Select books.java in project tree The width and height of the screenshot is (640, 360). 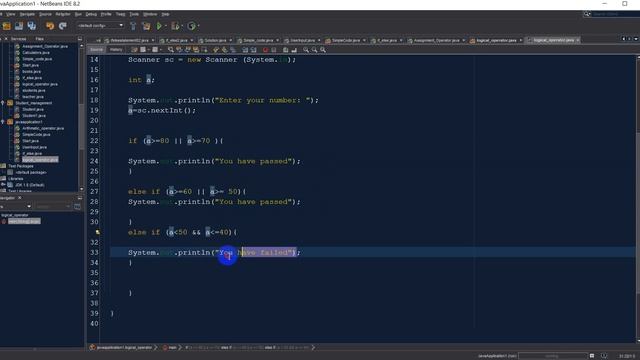[x=31, y=71]
